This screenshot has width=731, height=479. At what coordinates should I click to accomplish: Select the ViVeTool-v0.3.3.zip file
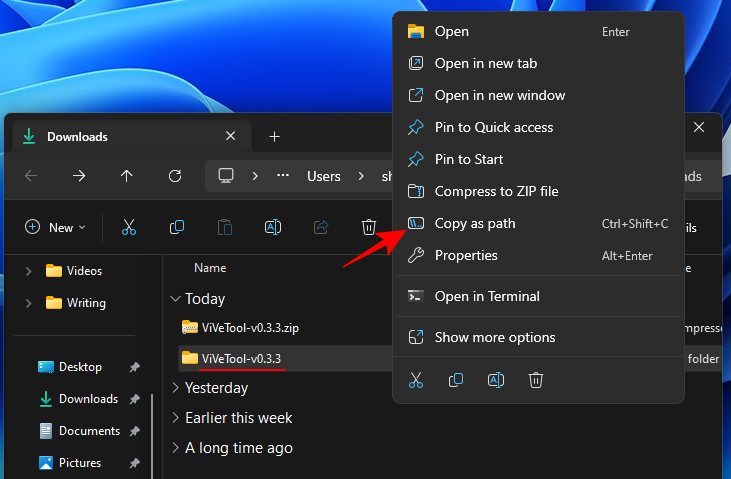click(x=250, y=327)
